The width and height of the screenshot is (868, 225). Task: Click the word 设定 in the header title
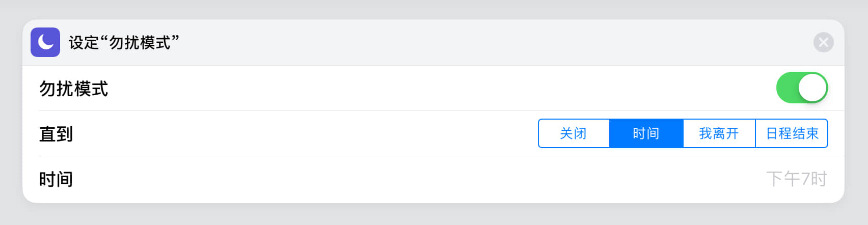(x=84, y=43)
